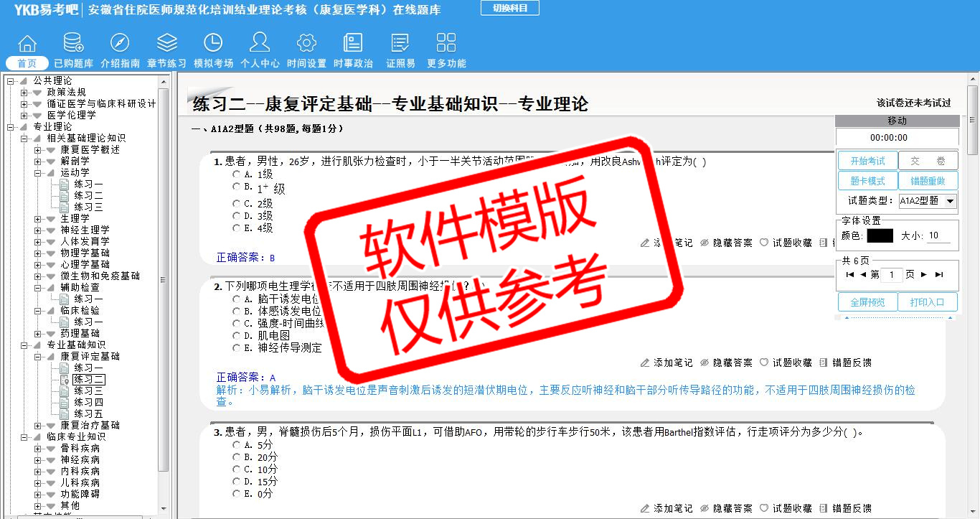Open 时间设置 gear icon
The width and height of the screenshot is (980, 519).
(x=306, y=43)
